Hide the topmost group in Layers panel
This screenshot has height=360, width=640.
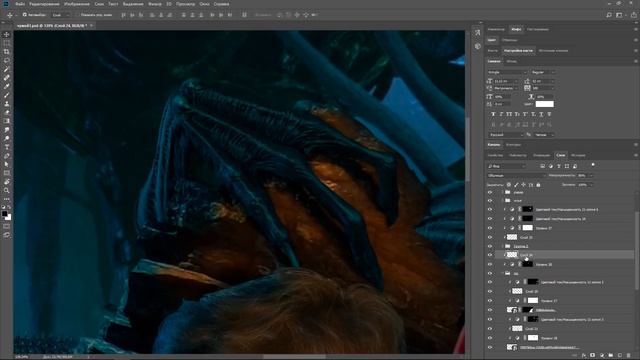490,192
